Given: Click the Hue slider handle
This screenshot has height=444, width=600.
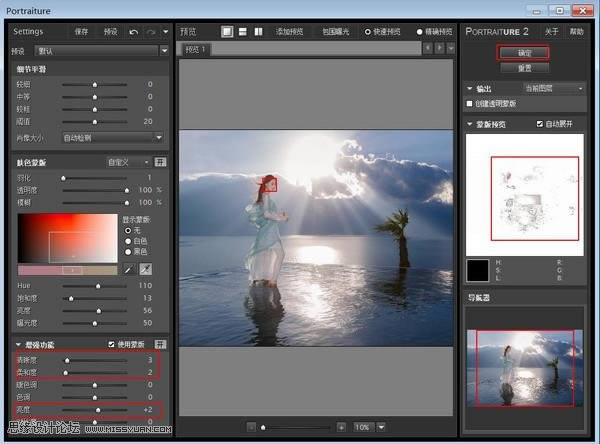Looking at the screenshot, I should [x=97, y=286].
